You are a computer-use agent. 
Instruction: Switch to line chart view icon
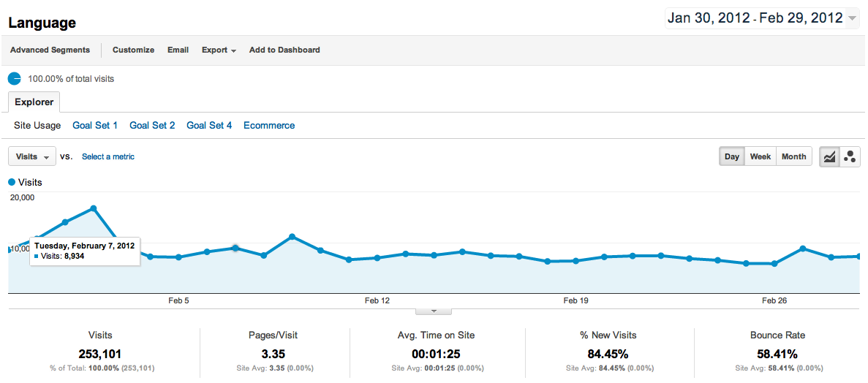click(x=829, y=156)
